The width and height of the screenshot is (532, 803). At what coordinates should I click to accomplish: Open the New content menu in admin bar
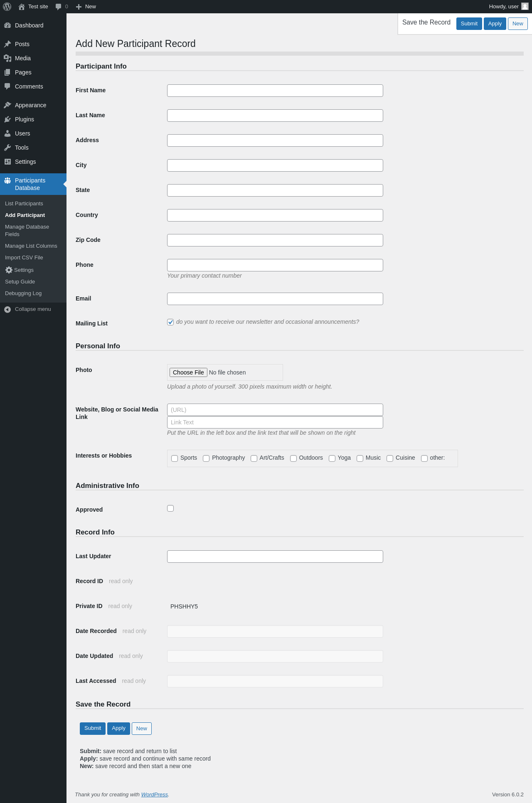pyautogui.click(x=86, y=7)
